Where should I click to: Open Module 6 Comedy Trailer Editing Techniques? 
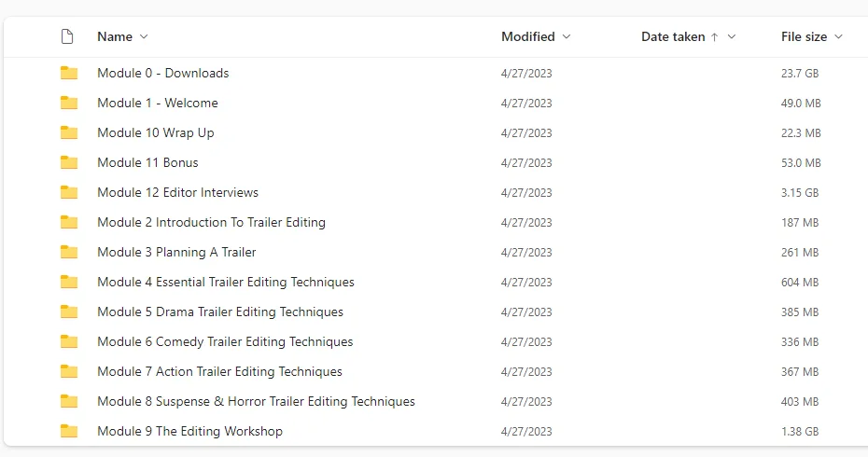click(x=225, y=341)
